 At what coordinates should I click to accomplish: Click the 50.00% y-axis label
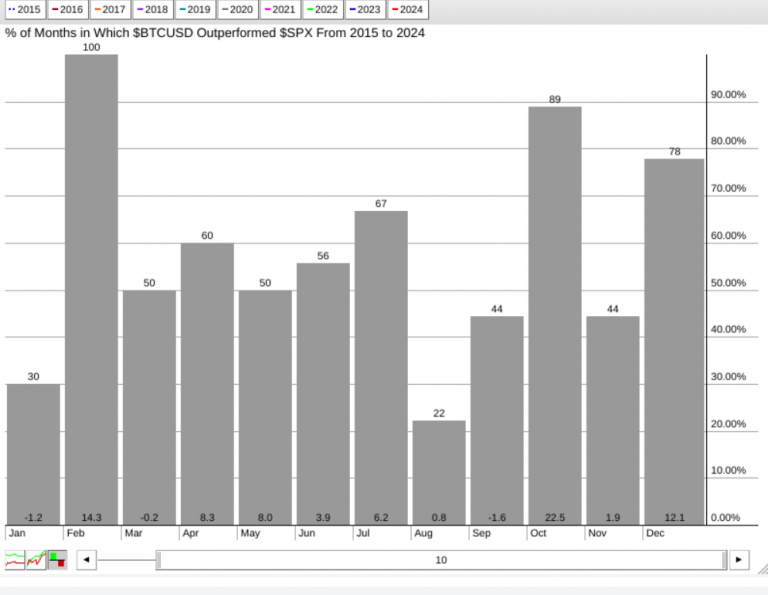(x=728, y=283)
